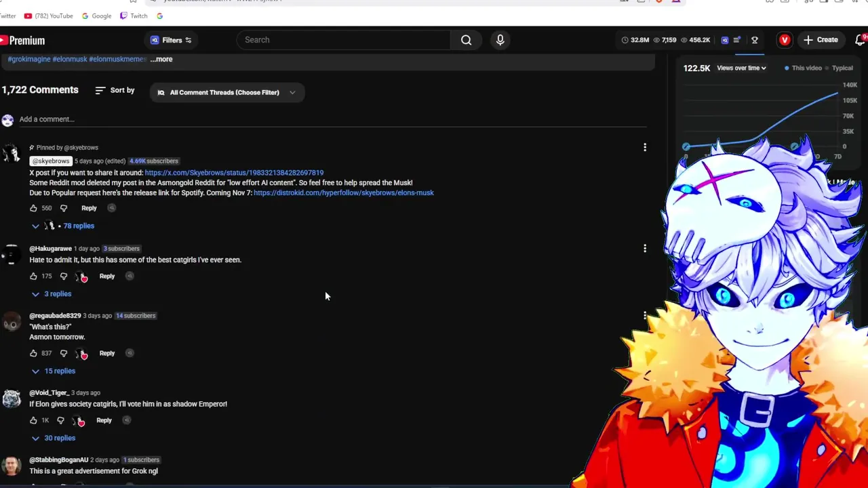Viewport: 868px width, 488px height.
Task: Open the @Void_Tiger_ profile
Action: pos(49,393)
